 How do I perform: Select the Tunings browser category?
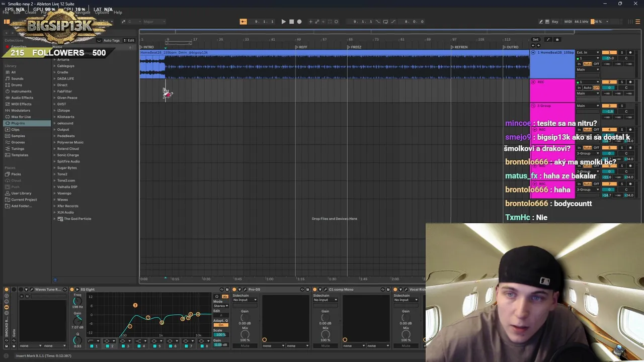click(x=18, y=149)
